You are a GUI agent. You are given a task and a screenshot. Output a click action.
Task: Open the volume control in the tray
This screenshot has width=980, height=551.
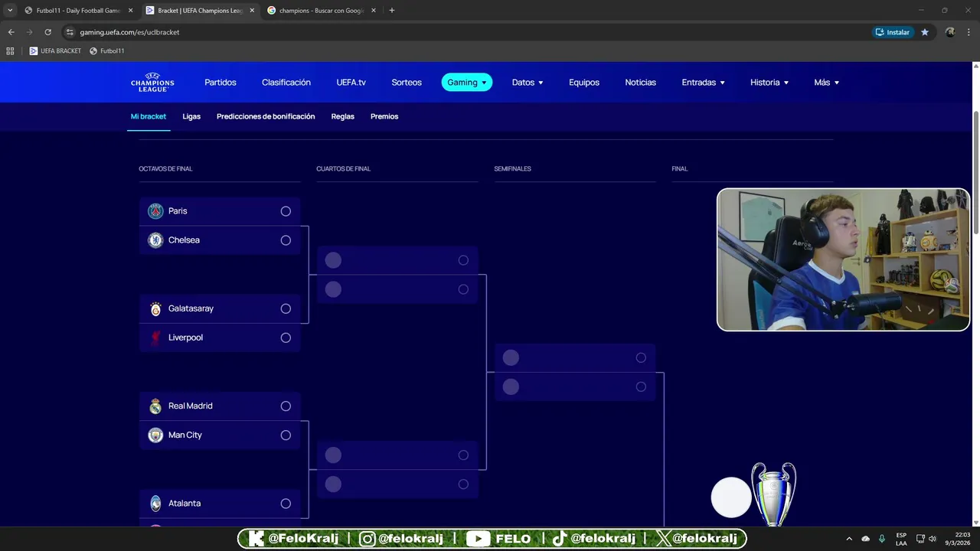(x=933, y=539)
